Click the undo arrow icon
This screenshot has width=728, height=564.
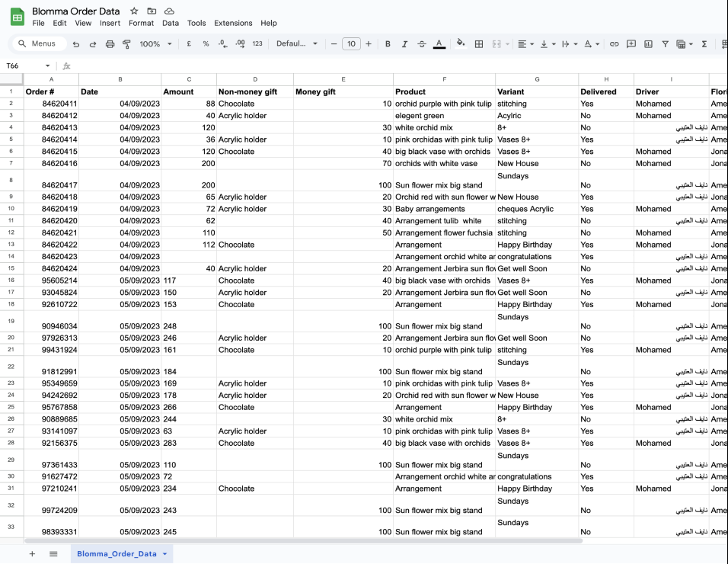pos(76,44)
